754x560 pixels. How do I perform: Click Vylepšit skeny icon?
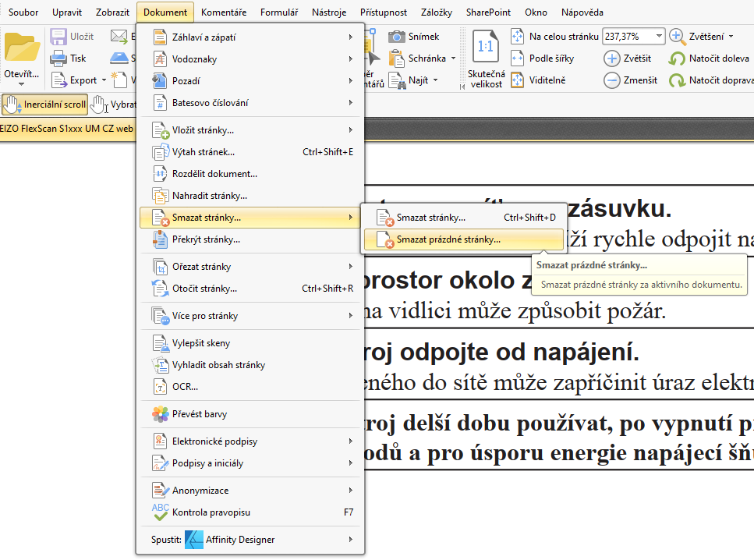[160, 343]
